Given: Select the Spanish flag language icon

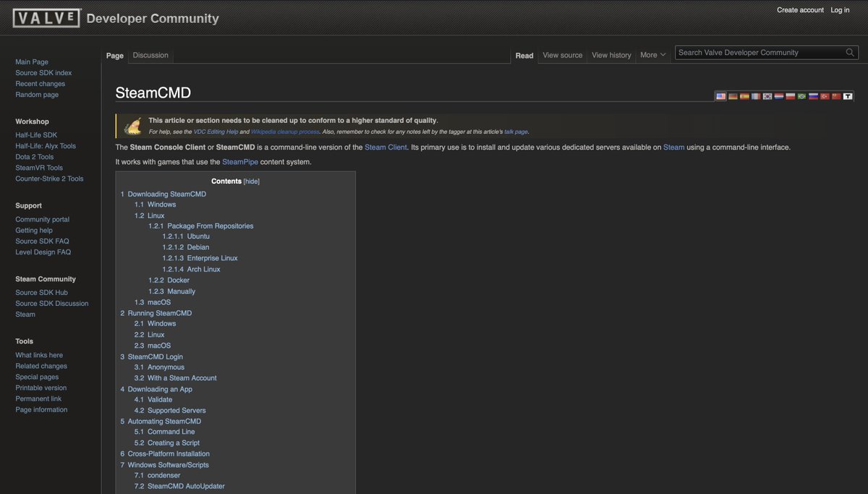Looking at the screenshot, I should (x=744, y=96).
